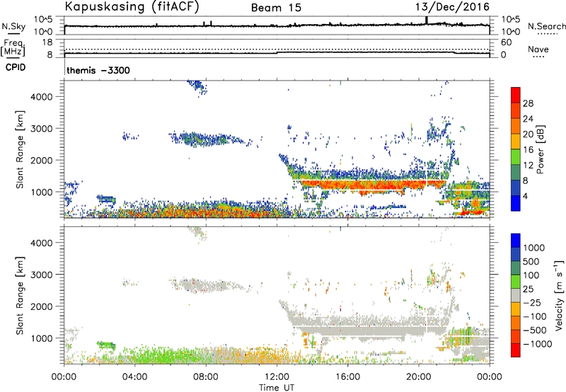Click the green velocity patch near 02:30 UT
566x392 pixels.
pos(107,346)
